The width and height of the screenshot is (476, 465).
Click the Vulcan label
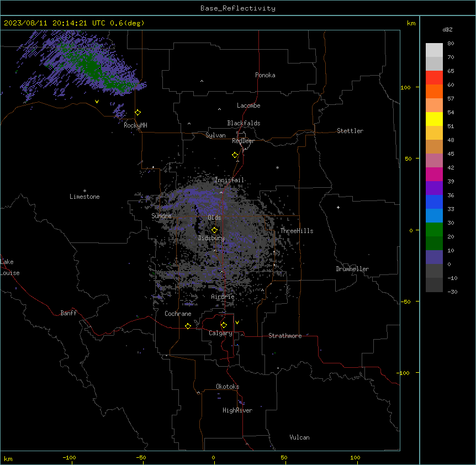pos(299,437)
